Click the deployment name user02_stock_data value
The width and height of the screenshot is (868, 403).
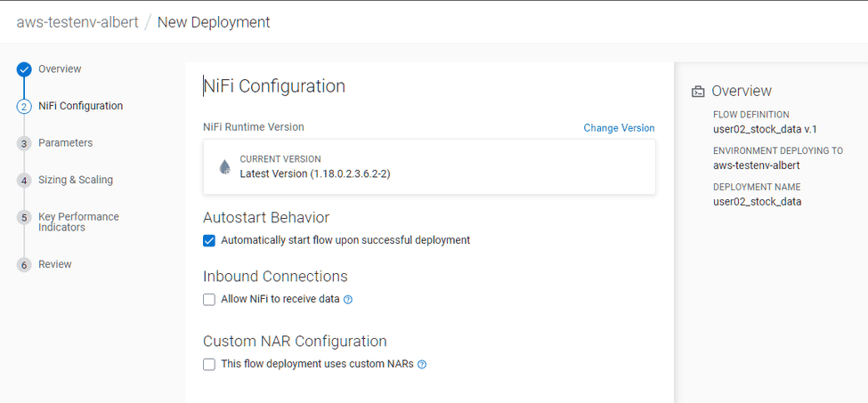tap(758, 202)
